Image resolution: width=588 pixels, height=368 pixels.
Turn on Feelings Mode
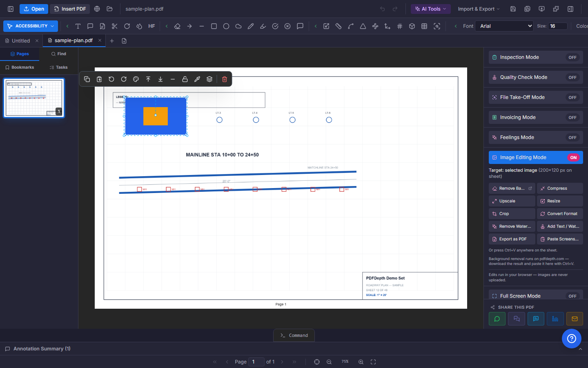point(536,137)
